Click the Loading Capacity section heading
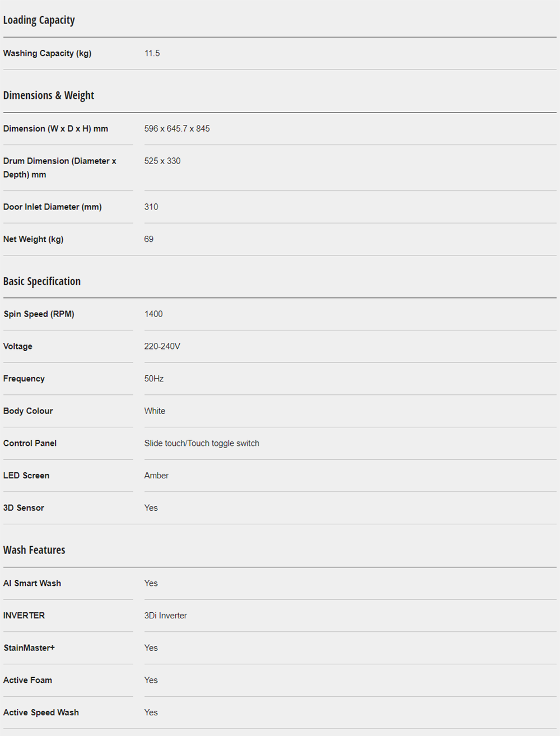Screen dimensions: 560x736 coord(39,20)
